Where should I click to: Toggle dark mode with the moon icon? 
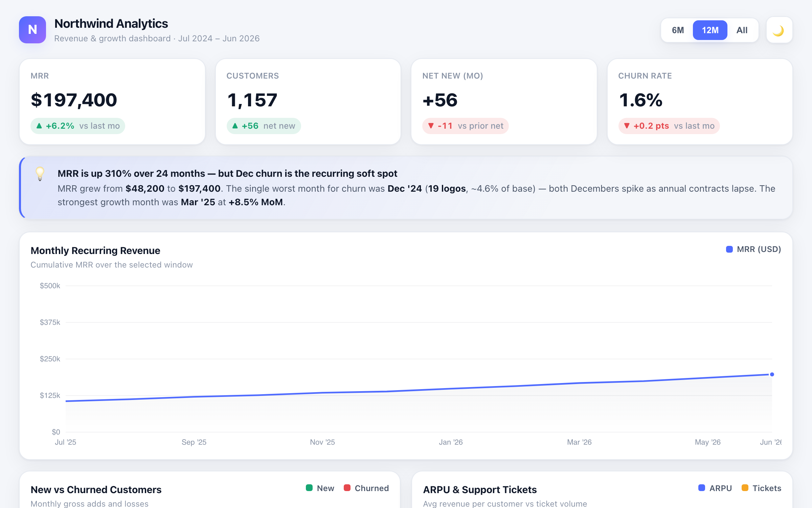[x=779, y=30]
